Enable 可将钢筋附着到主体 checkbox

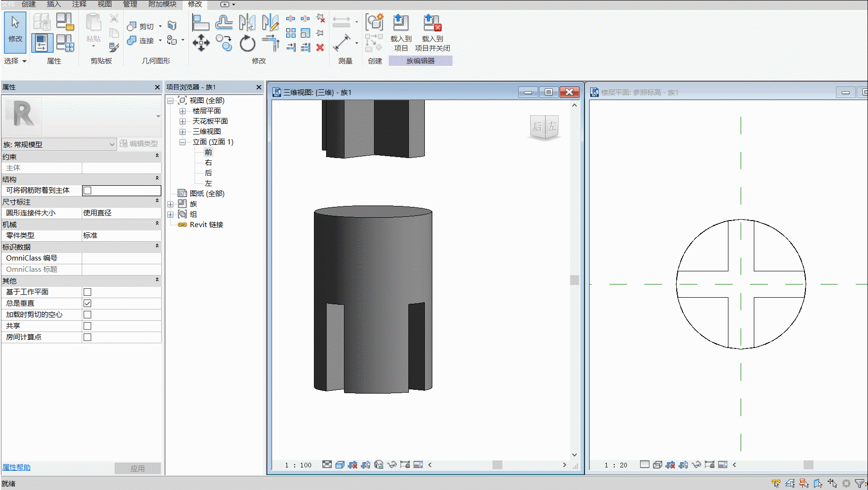[87, 190]
